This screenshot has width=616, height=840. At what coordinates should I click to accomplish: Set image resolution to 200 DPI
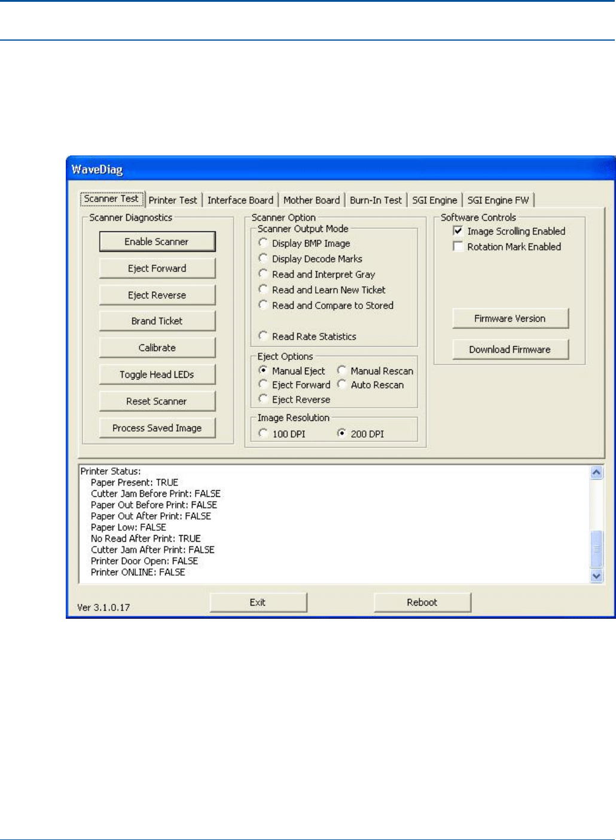[361, 434]
